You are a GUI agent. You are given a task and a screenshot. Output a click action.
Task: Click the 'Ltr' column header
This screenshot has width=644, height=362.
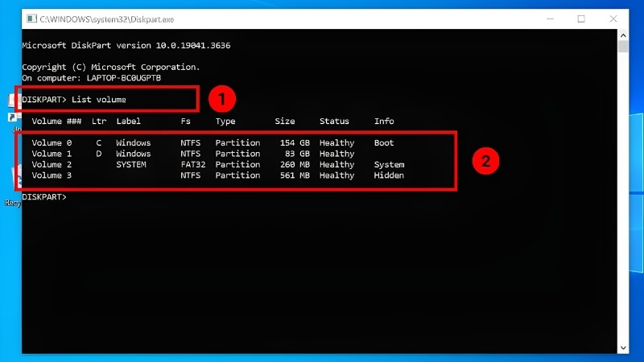(x=99, y=121)
